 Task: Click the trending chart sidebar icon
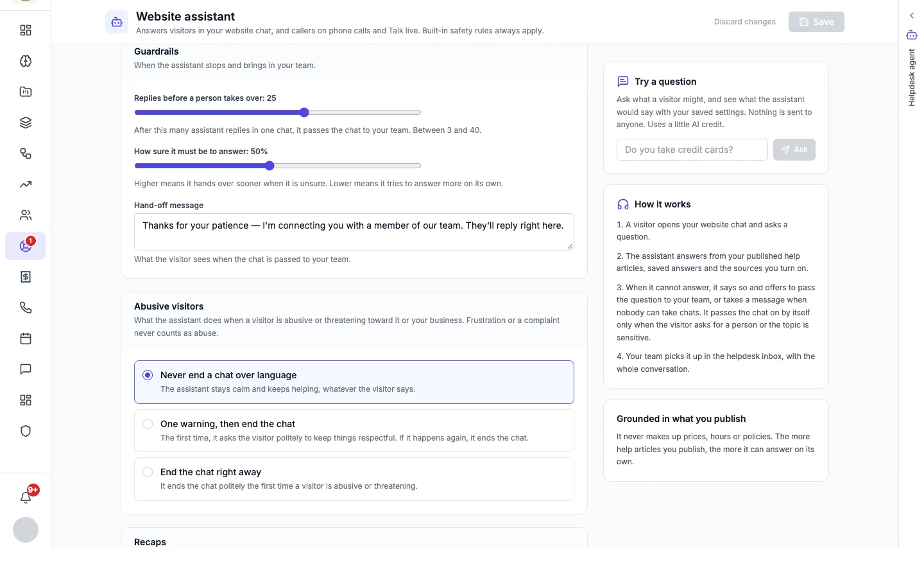[26, 184]
